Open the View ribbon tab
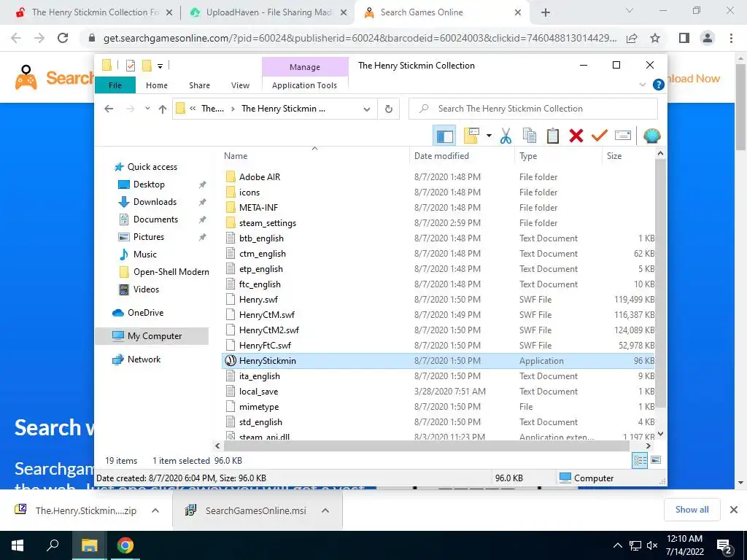Image resolution: width=747 pixels, height=560 pixels. pos(240,85)
